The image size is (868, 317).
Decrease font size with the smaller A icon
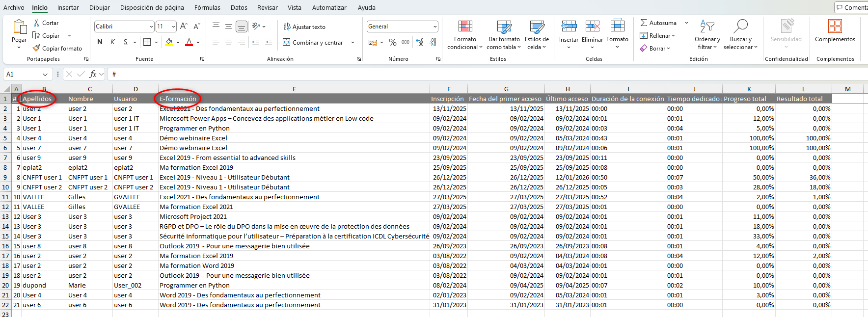pyautogui.click(x=196, y=26)
